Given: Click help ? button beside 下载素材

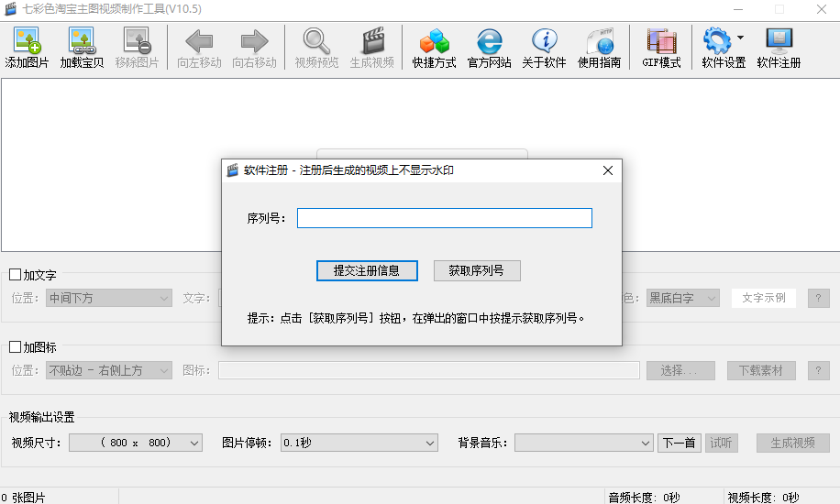Looking at the screenshot, I should 818,370.
